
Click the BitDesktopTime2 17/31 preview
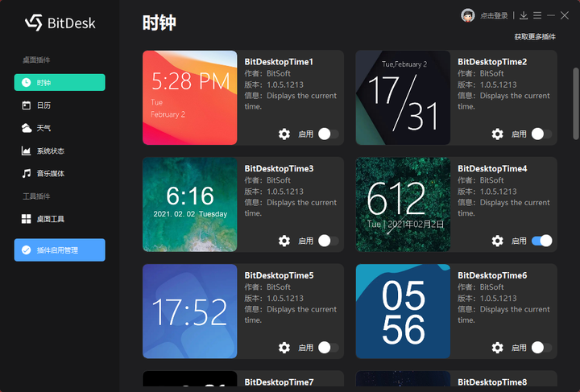(403, 97)
